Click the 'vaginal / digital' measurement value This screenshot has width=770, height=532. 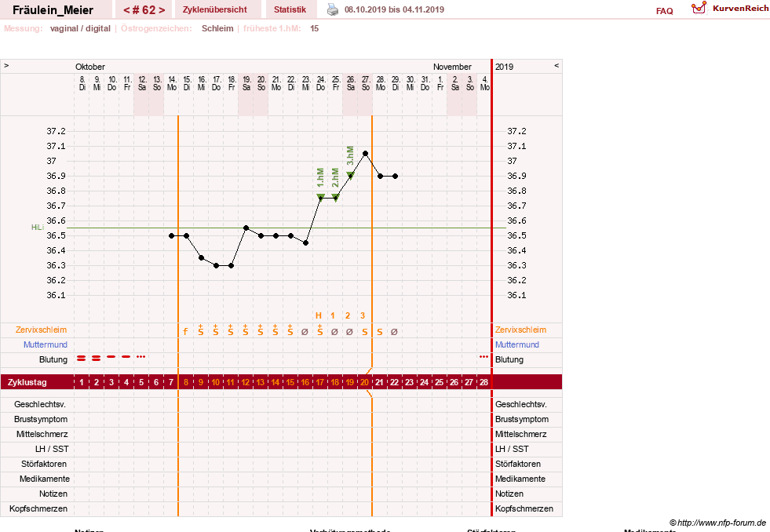[80, 28]
